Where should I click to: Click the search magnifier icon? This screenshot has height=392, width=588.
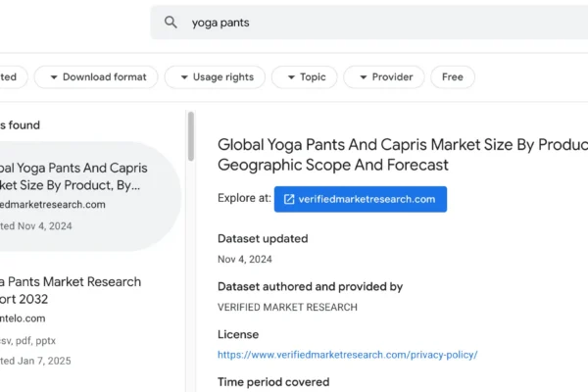point(171,23)
